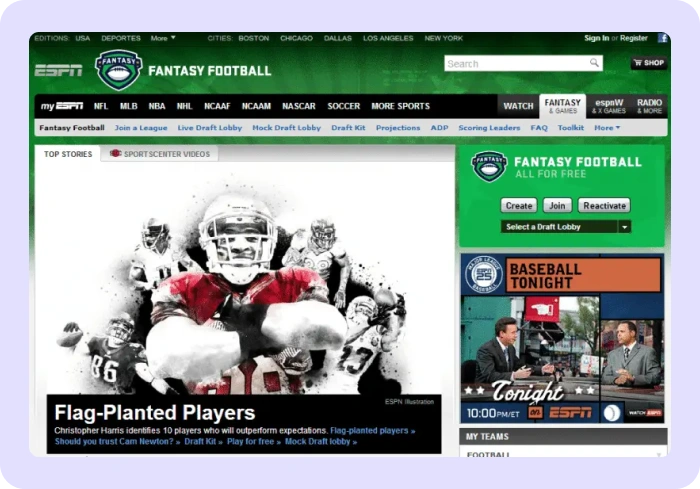Image resolution: width=700 pixels, height=489 pixels.
Task: Open the Select a Draft Lobby dropdown
Action: click(566, 227)
